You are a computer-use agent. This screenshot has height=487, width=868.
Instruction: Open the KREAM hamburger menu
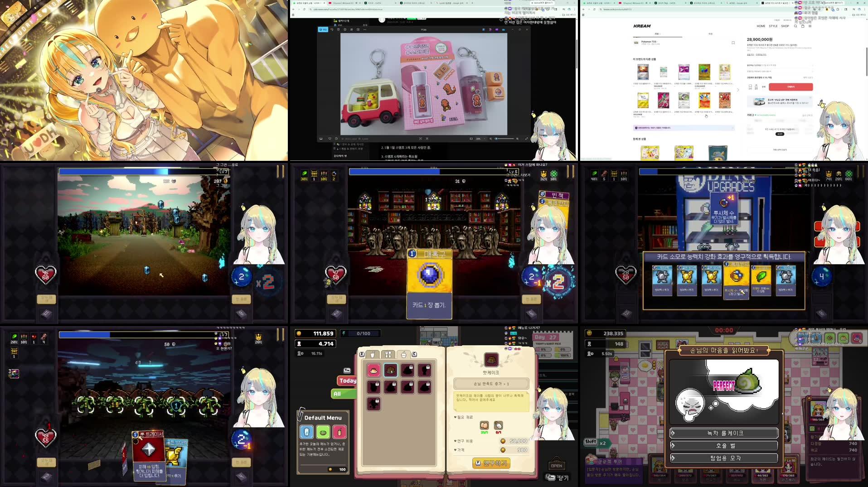pyautogui.click(x=810, y=26)
